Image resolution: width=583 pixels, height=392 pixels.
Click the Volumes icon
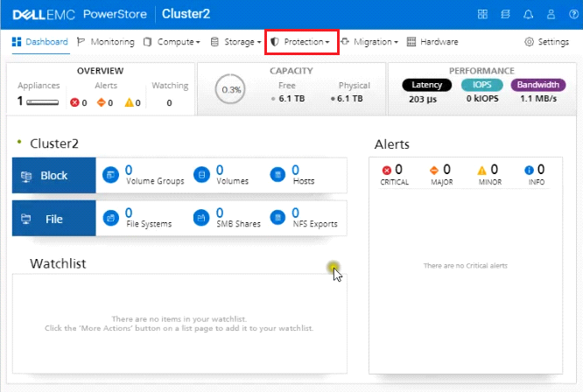201,175
